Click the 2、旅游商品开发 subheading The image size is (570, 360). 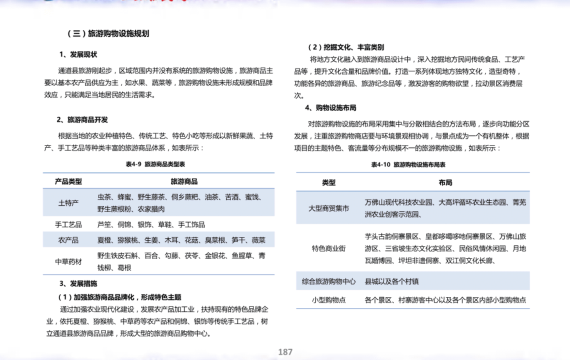point(82,120)
